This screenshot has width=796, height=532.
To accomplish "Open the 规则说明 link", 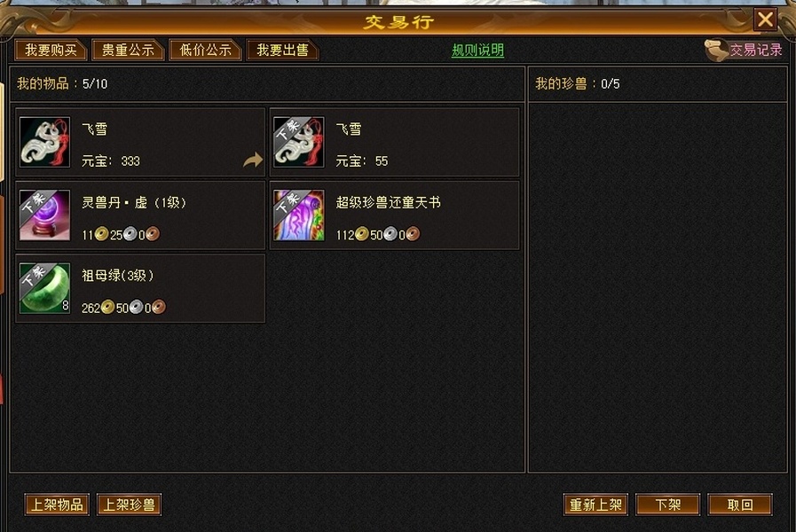I will tap(477, 50).
